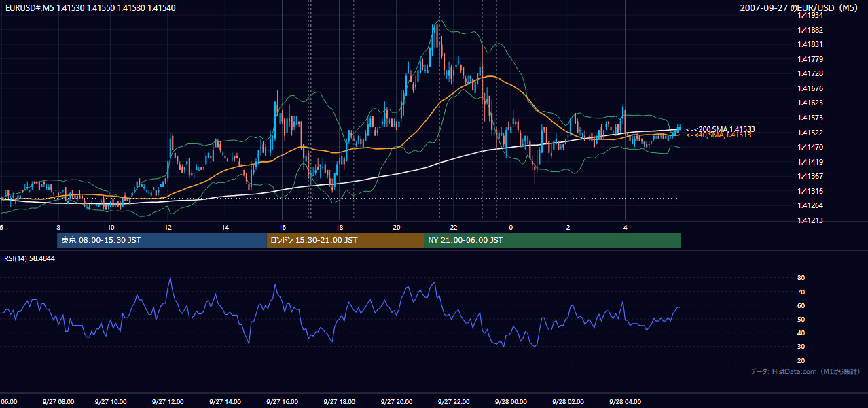Click the 9/27 18:00 time axis label
The image size is (868, 408).
(340, 401)
